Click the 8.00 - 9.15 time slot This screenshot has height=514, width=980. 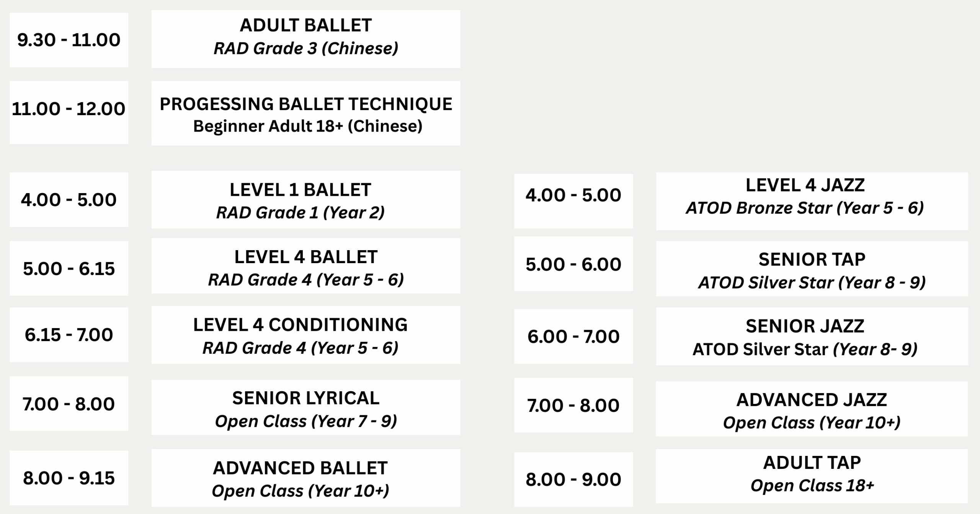coord(69,478)
